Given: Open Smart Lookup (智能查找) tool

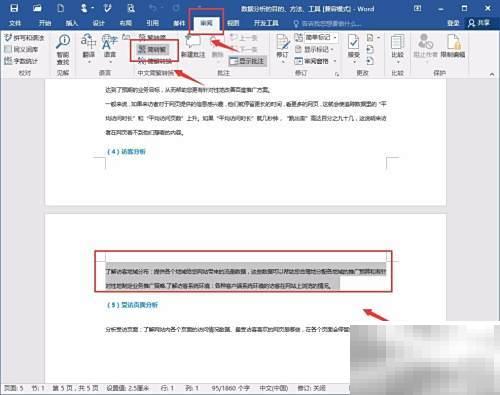Looking at the screenshot, I should [x=63, y=49].
